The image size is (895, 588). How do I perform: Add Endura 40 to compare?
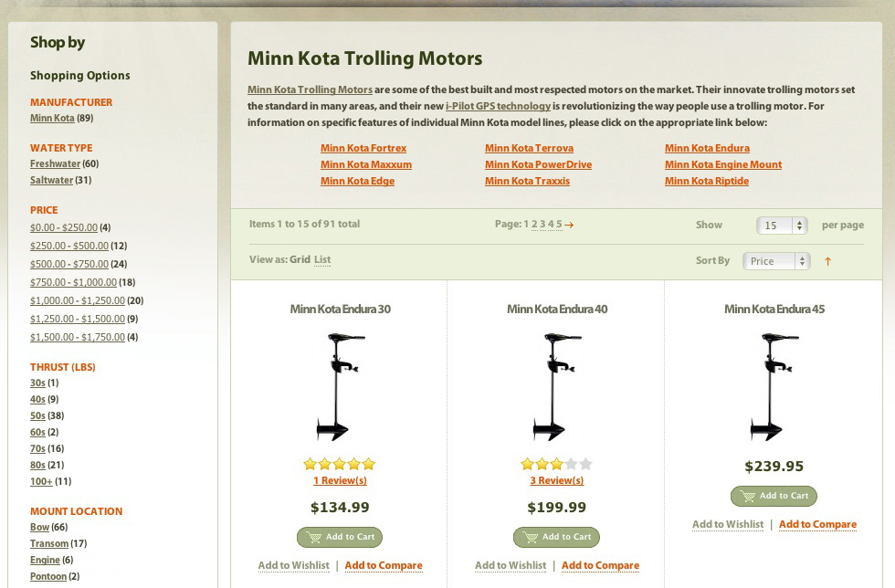pyautogui.click(x=601, y=565)
